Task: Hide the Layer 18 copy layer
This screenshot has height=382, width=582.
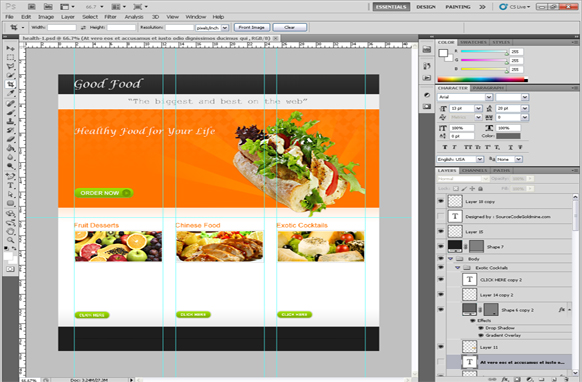Action: [441, 201]
